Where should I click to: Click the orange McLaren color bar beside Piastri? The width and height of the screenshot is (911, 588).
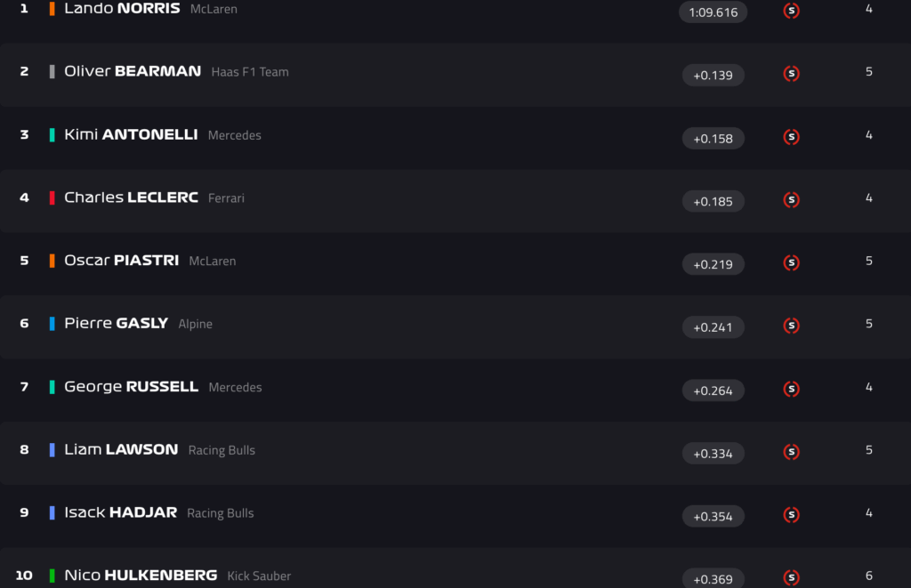52,261
